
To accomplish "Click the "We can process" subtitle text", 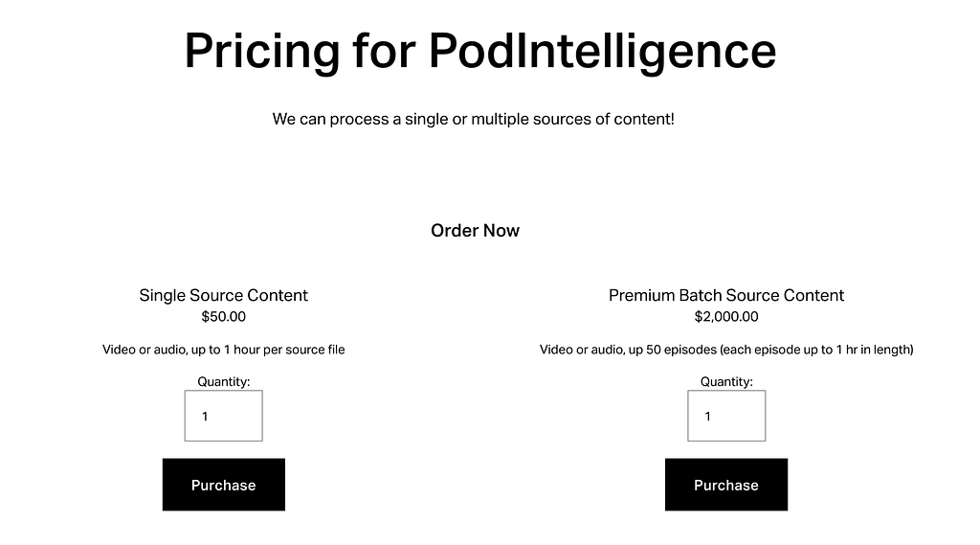I will coord(473,120).
